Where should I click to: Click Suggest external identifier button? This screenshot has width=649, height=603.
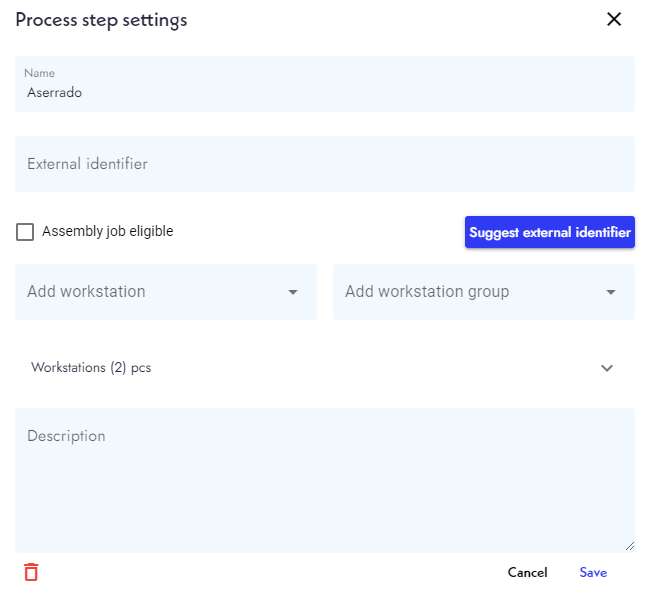550,232
